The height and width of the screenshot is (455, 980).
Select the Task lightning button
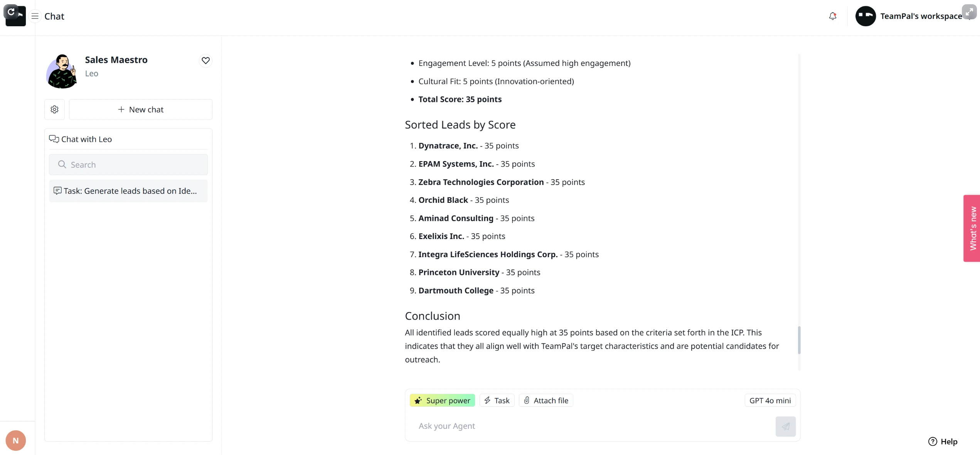[x=497, y=400]
